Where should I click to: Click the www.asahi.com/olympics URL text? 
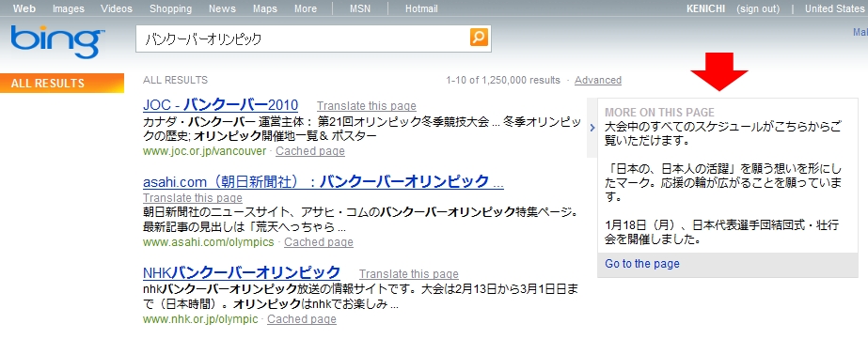click(x=209, y=241)
